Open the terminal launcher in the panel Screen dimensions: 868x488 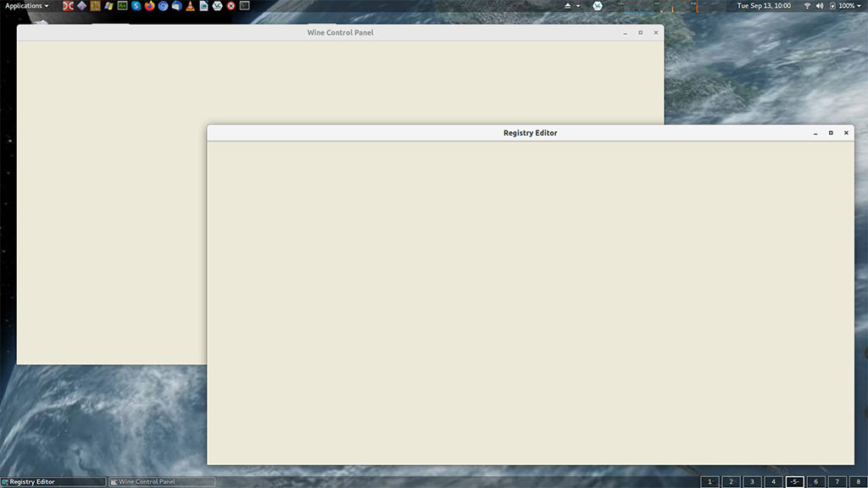245,6
